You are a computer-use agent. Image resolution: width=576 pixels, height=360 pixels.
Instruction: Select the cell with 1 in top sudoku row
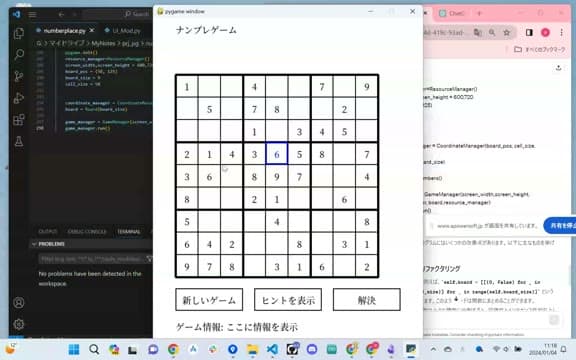(187, 87)
